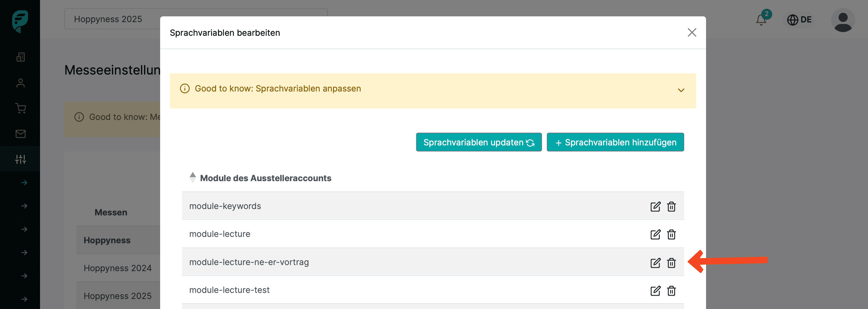Click module-keywords row text

pyautogui.click(x=225, y=206)
